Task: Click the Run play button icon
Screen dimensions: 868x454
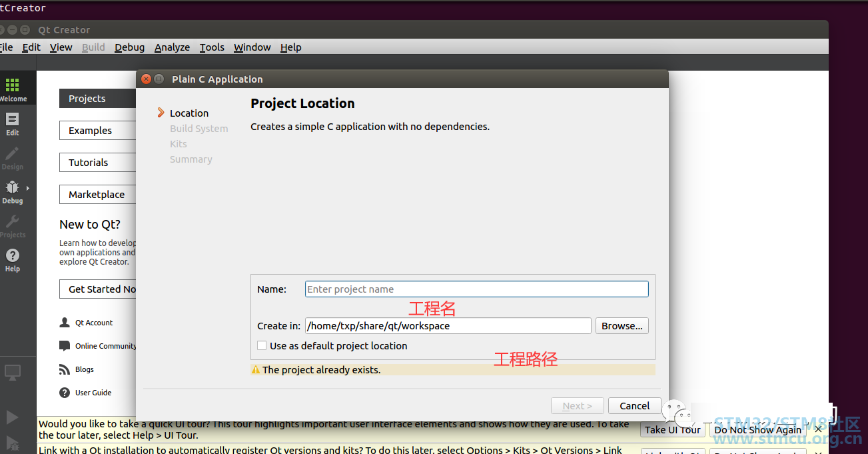Action: click(x=12, y=417)
